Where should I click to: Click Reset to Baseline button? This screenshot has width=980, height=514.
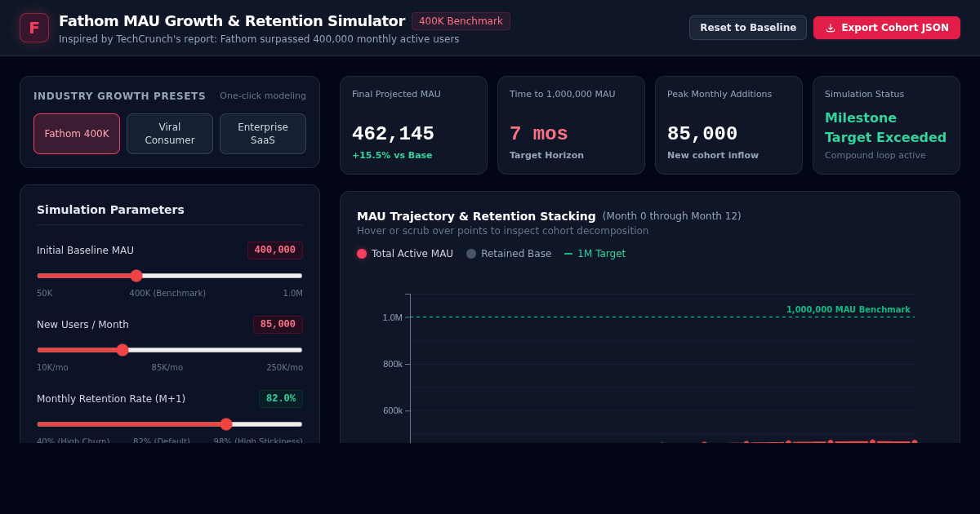point(748,28)
